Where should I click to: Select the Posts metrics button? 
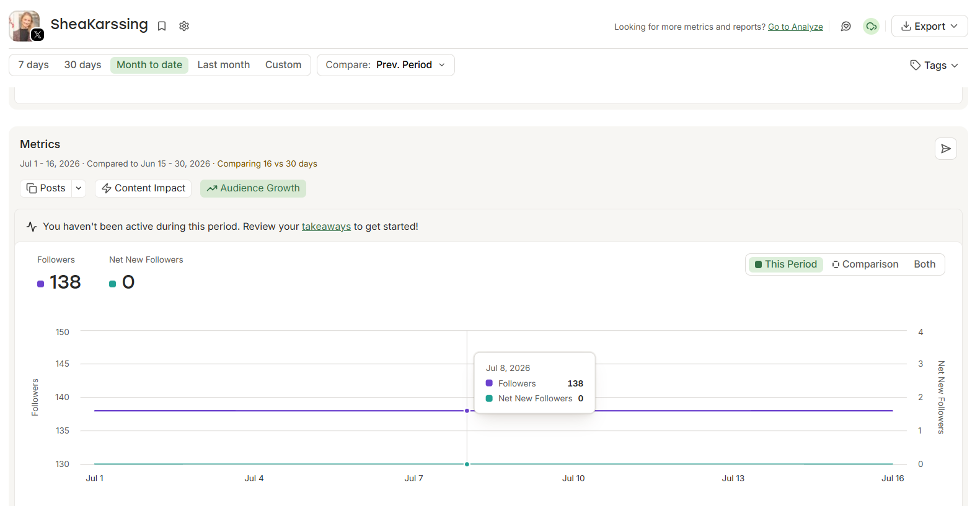[46, 188]
